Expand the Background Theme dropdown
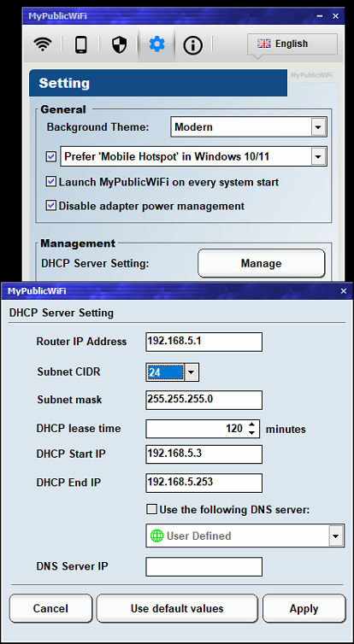Image resolution: width=354 pixels, height=644 pixels. tap(318, 127)
